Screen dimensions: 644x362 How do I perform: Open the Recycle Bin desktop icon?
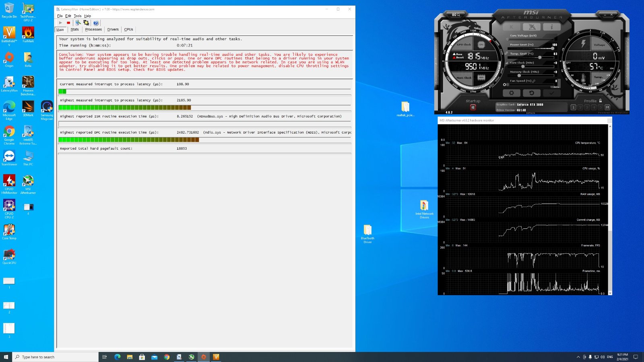tap(9, 10)
